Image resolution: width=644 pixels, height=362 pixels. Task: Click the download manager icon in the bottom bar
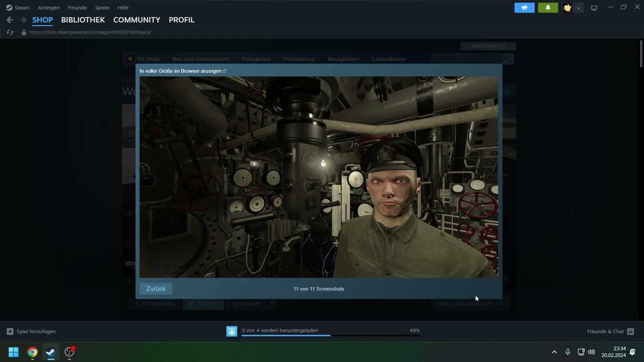coord(231,331)
